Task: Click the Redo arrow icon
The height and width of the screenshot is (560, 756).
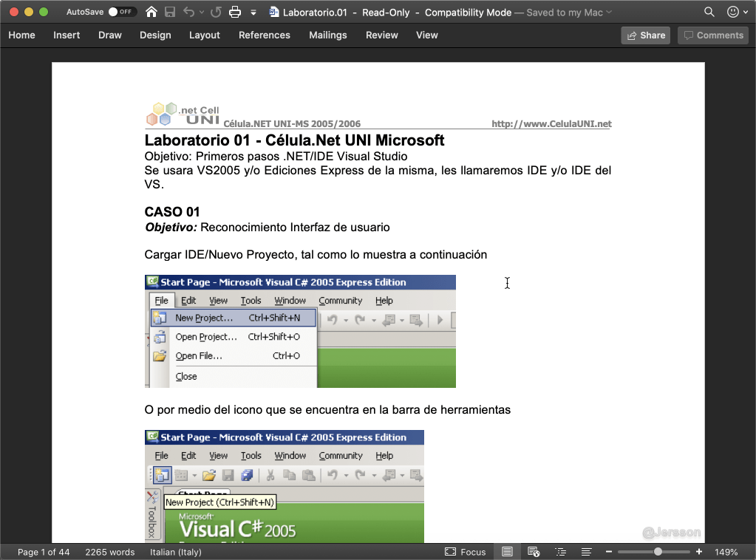Action: coord(216,12)
